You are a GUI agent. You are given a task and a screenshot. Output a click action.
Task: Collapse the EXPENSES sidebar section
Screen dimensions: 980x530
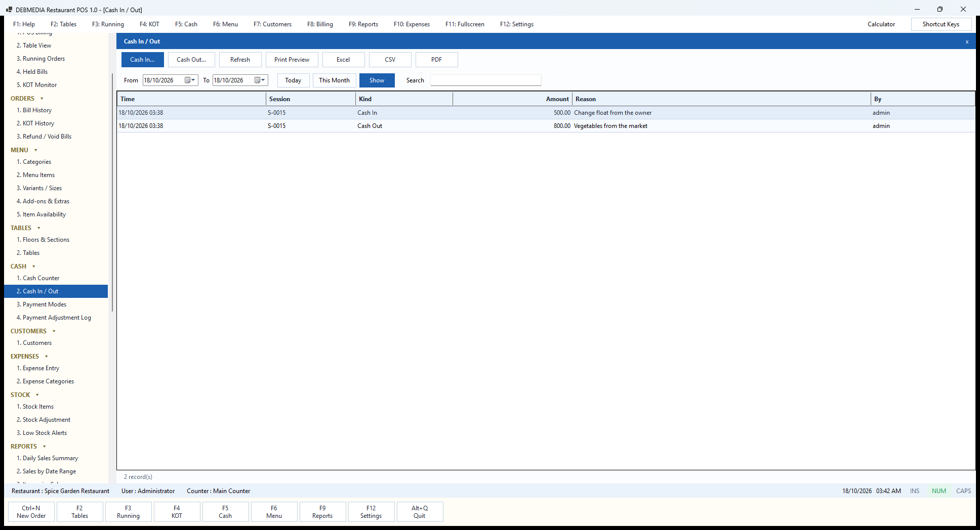pyautogui.click(x=46, y=357)
